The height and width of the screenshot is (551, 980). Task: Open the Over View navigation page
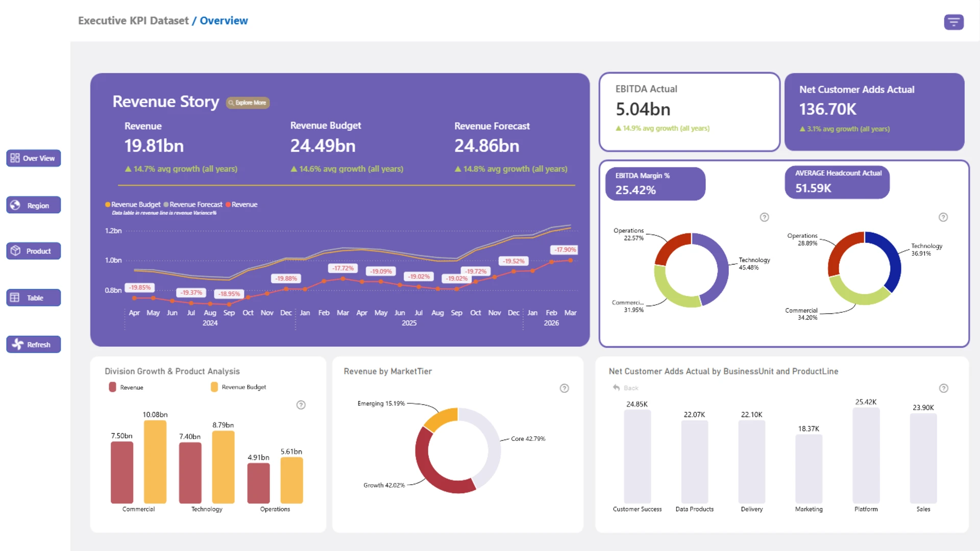34,158
